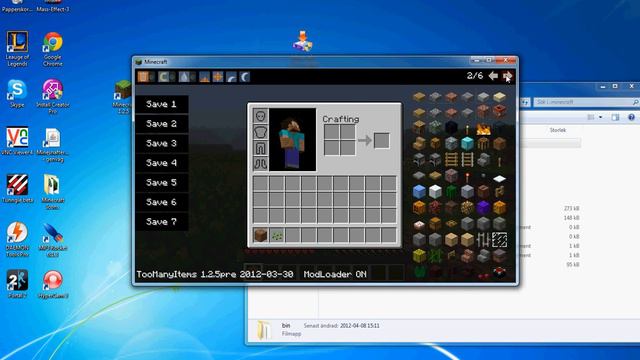Open the Minecraft 1.2.5 desktop icon
Image resolution: width=640 pixels, height=360 pixels.
tap(122, 97)
